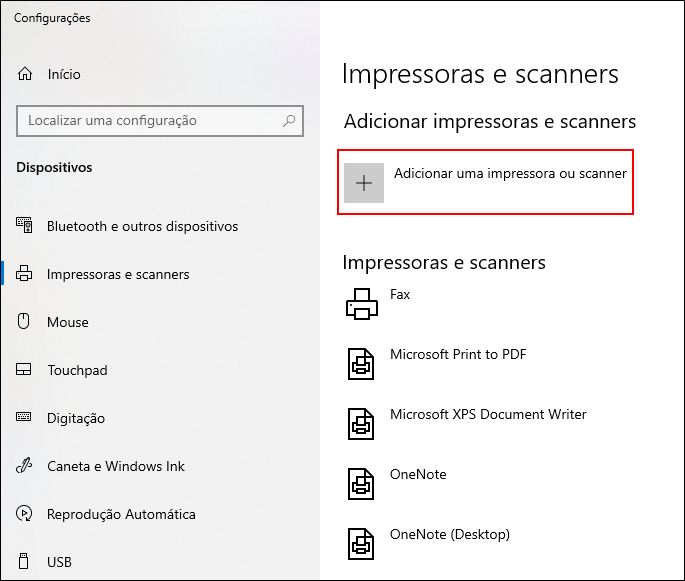Screen dimensions: 685x581
Task: Open Impressoras e scanners sidebar section
Action: click(x=118, y=274)
